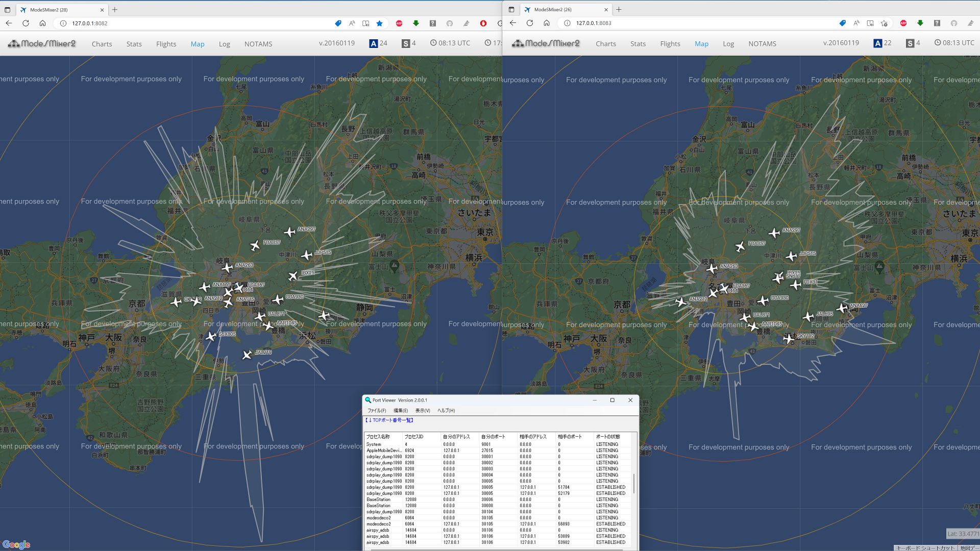Open the Charts page in left window
Image resolution: width=980 pixels, height=551 pixels.
[x=102, y=44]
